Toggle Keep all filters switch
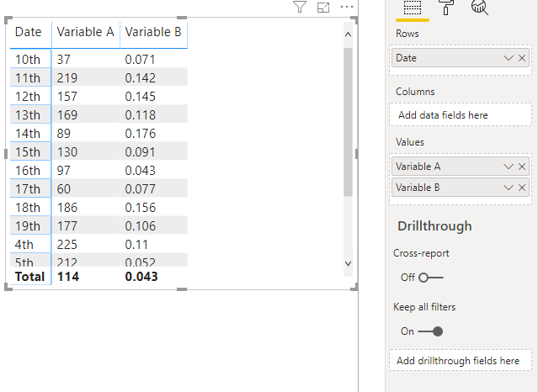Viewport: 538px width, 392px height. [430, 331]
